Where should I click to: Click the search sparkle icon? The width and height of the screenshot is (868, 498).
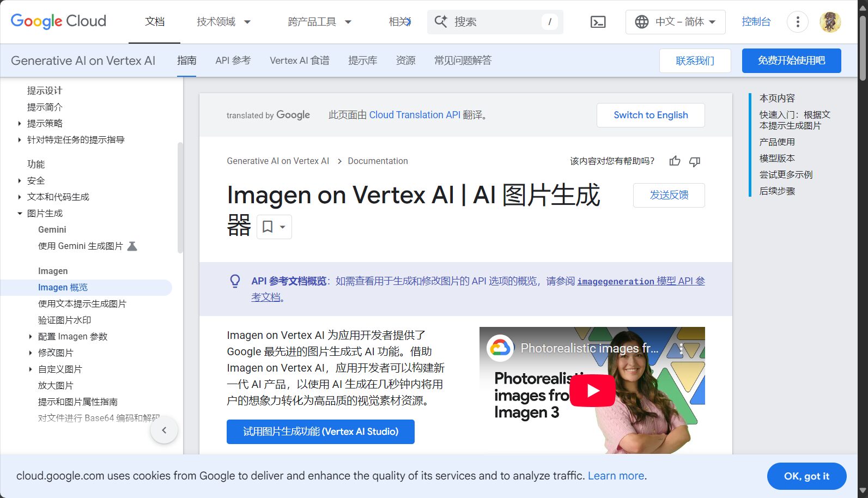[441, 22]
